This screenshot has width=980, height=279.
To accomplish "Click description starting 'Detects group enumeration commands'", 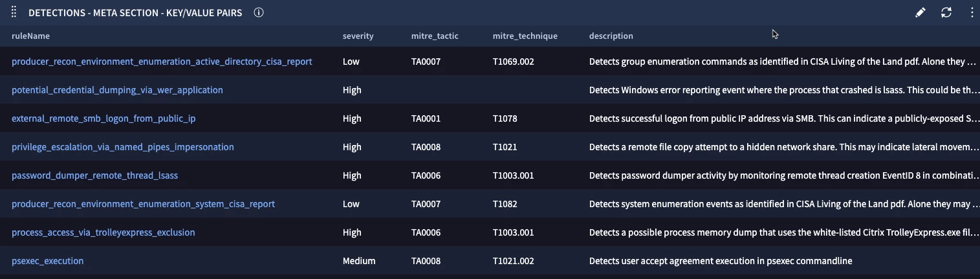I will (783, 62).
